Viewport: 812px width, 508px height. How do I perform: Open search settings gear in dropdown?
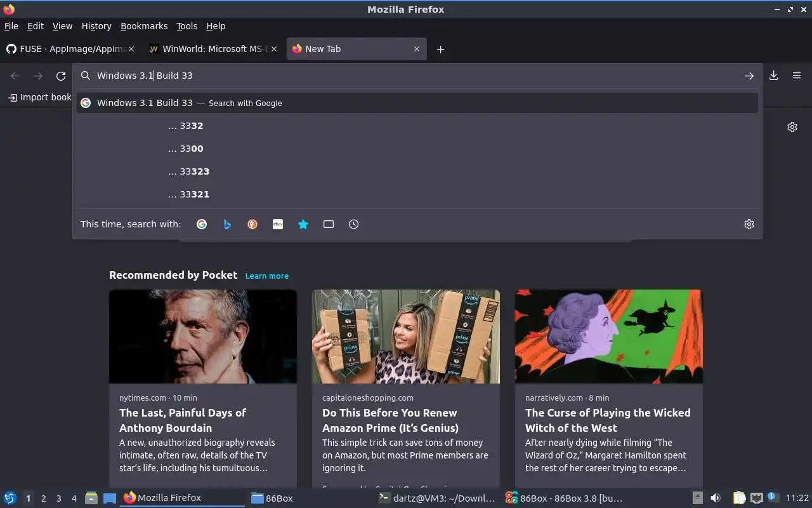click(749, 224)
